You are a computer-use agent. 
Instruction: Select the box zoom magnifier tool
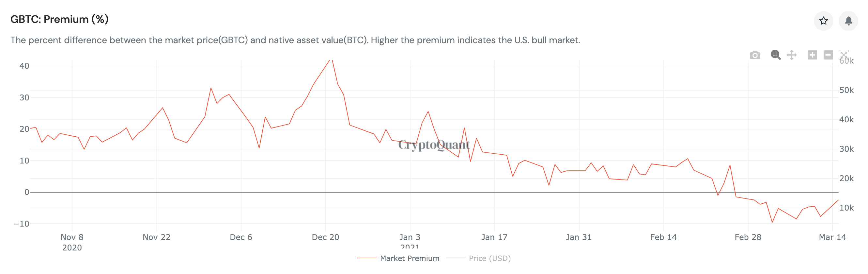775,55
